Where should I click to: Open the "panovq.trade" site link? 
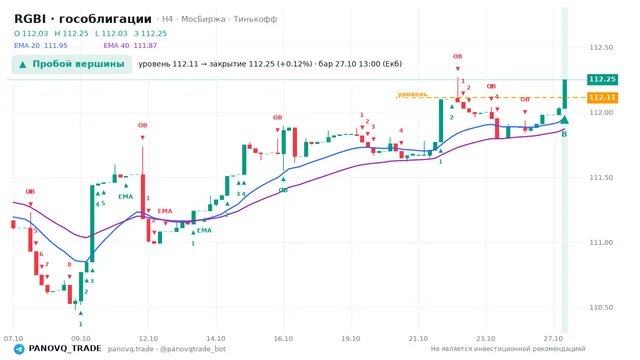pyautogui.click(x=131, y=349)
